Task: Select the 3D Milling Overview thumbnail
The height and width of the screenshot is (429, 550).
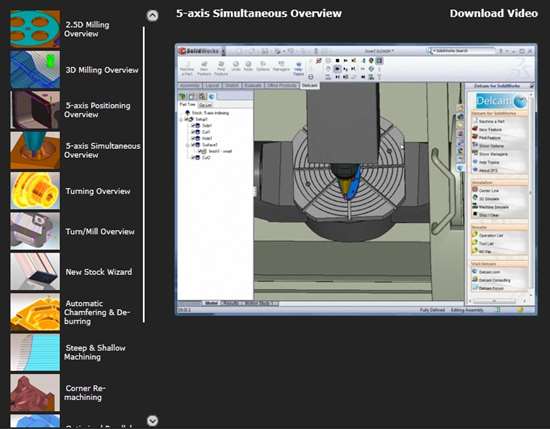Action: click(35, 69)
